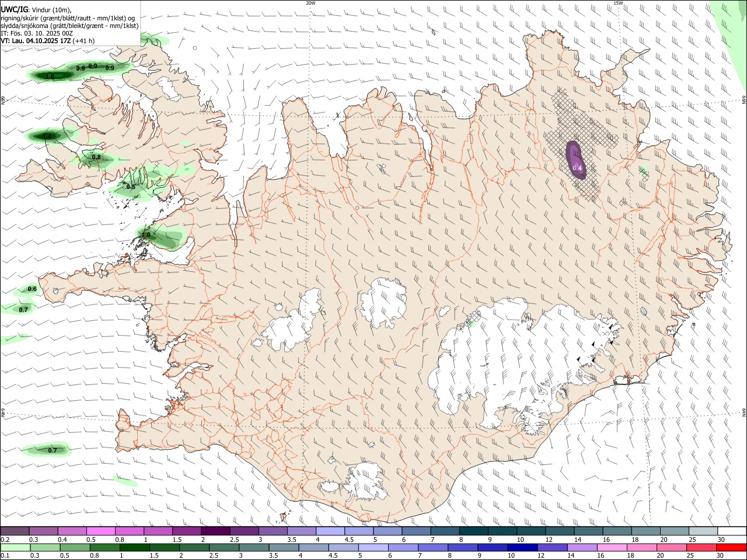This screenshot has width=747, height=560.
Task: Select the 'VT: Lau. 04.10.2025 17Z' valid time
Action: [x=36, y=41]
